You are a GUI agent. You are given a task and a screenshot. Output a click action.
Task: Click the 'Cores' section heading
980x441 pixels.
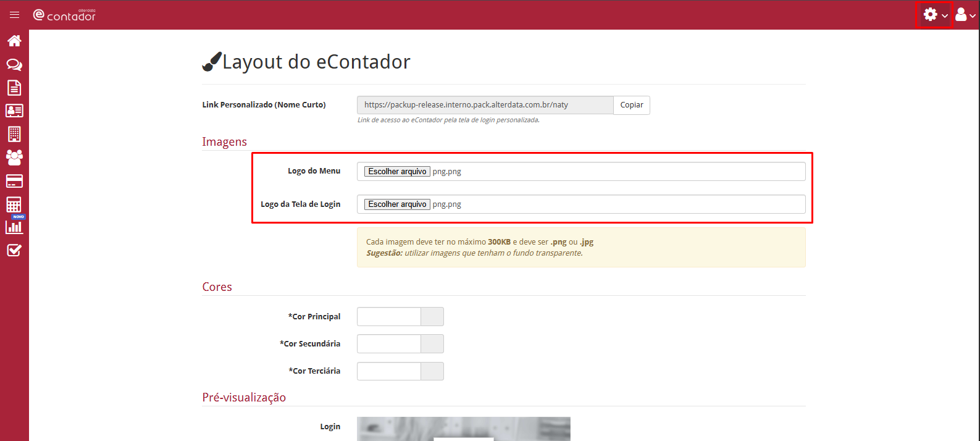tap(217, 287)
